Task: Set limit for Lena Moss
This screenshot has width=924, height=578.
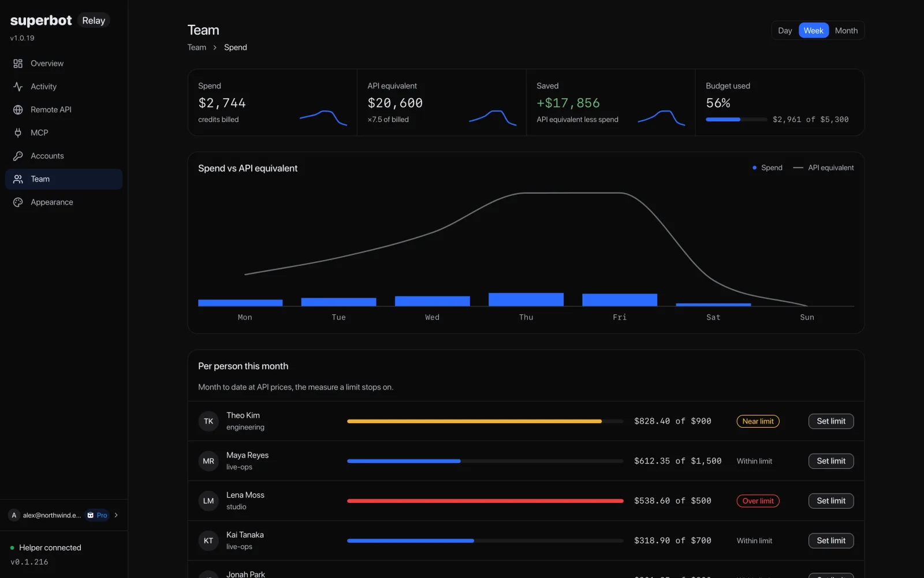Action: click(x=831, y=501)
